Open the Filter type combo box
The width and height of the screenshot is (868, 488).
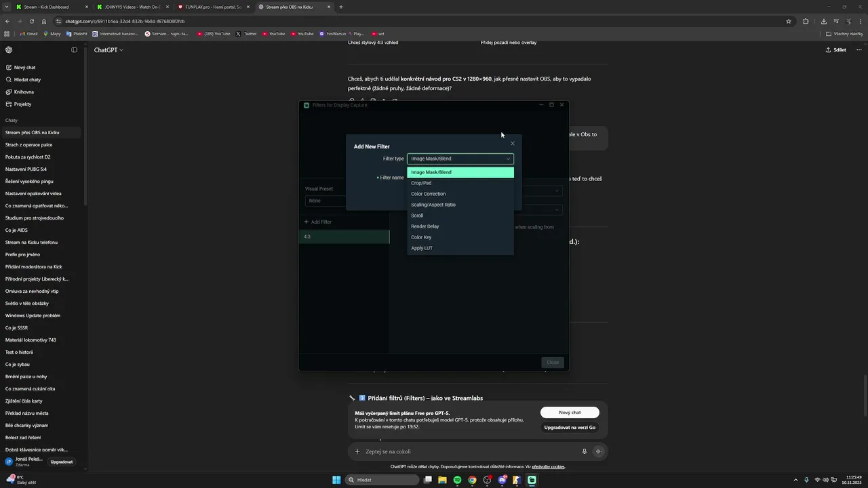[x=460, y=159]
